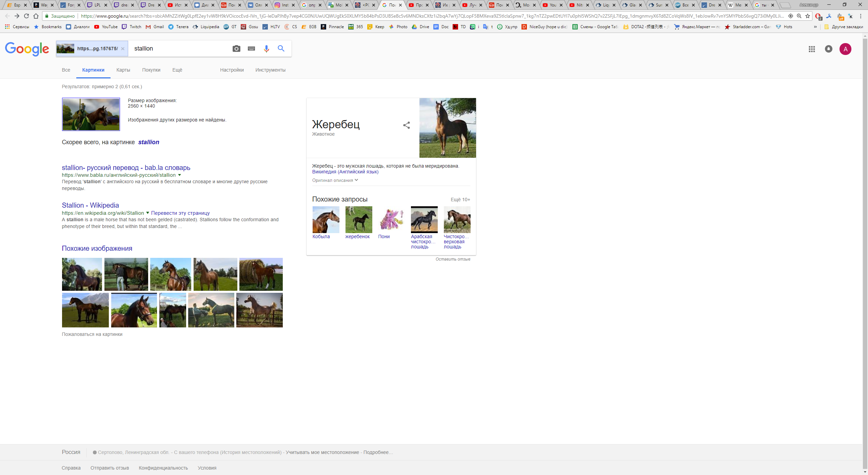
Task: Open the Ещё search menu
Action: (x=177, y=70)
